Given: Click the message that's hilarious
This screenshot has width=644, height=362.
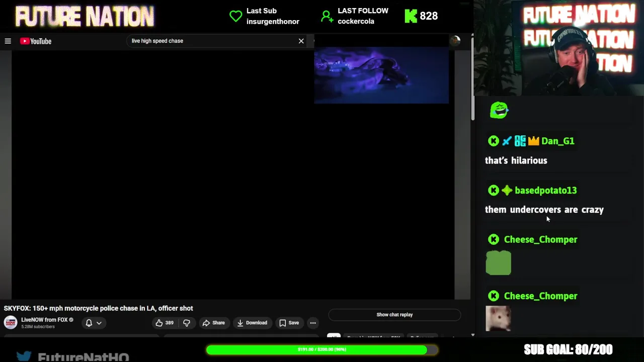Looking at the screenshot, I should tap(516, 160).
